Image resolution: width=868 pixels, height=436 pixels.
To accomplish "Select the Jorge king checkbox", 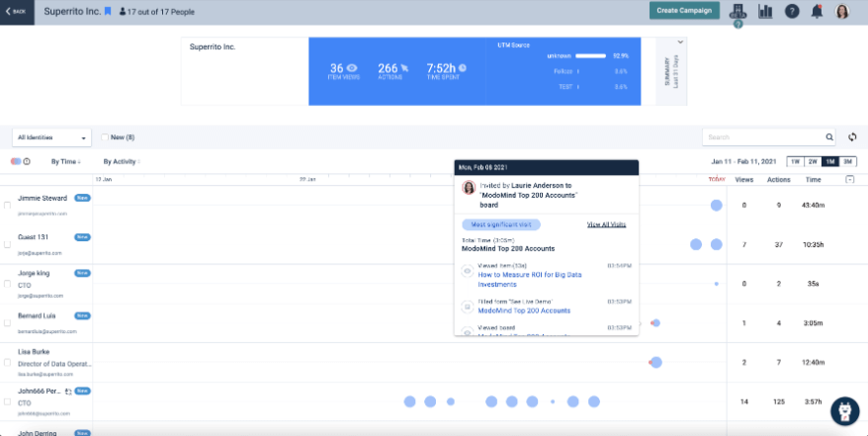I will point(7,284).
